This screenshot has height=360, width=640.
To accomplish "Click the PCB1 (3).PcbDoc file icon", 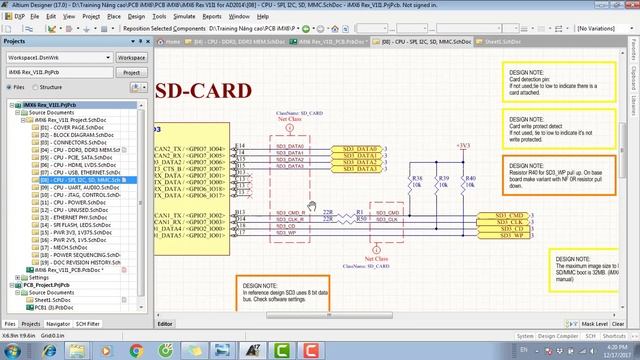I will [30, 307].
